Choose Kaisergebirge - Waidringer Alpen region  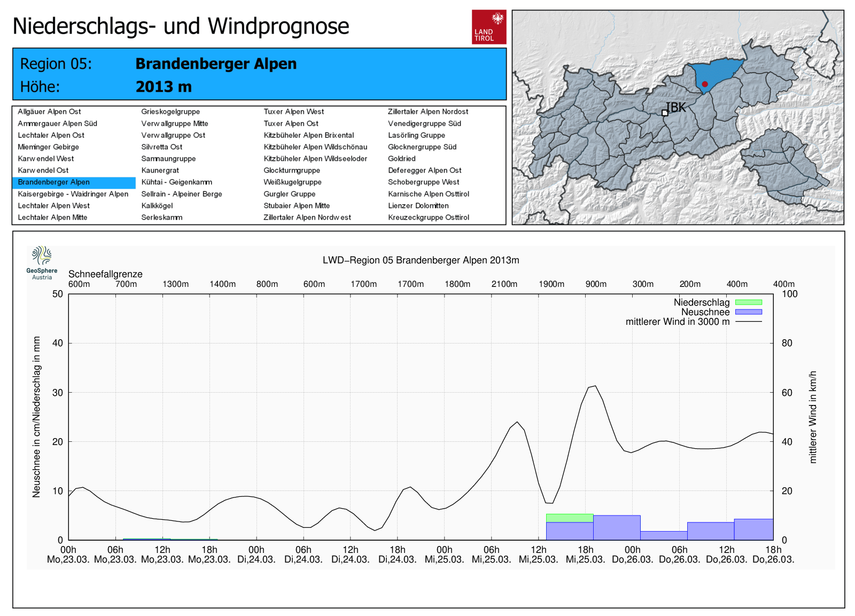point(73,194)
